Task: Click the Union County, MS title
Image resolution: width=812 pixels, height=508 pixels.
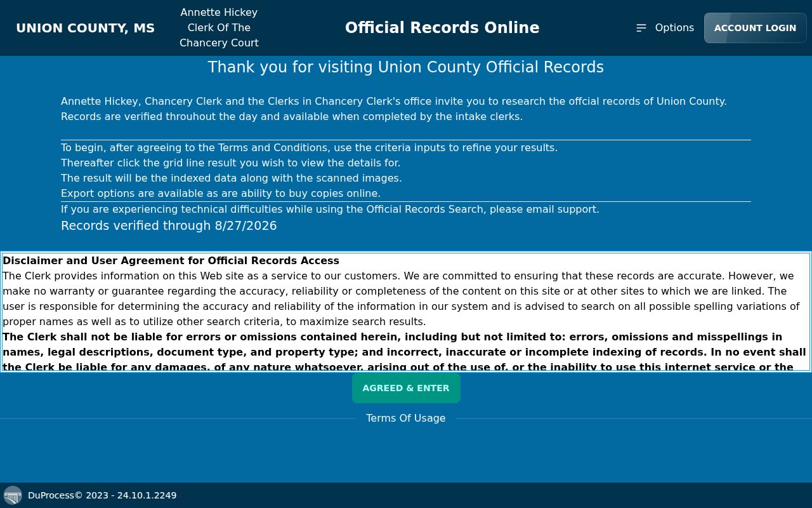Action: coord(85,28)
